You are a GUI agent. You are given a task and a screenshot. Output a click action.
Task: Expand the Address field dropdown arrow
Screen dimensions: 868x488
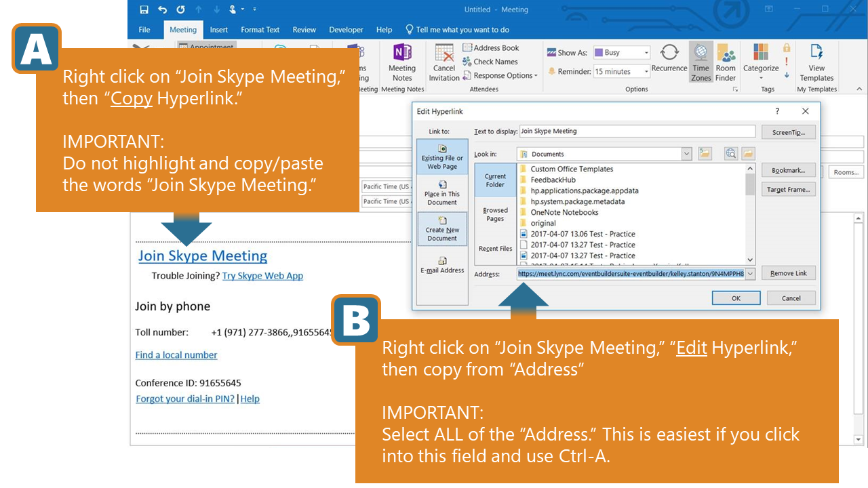point(750,274)
